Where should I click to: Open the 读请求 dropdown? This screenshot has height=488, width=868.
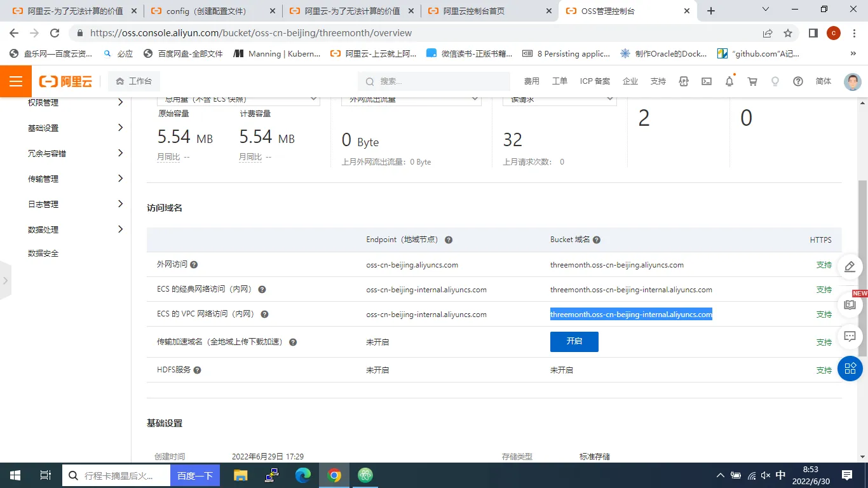tap(560, 99)
